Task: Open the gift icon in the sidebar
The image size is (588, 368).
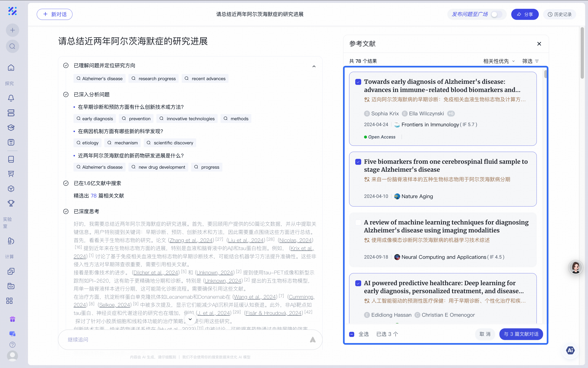Action: tap(12, 319)
